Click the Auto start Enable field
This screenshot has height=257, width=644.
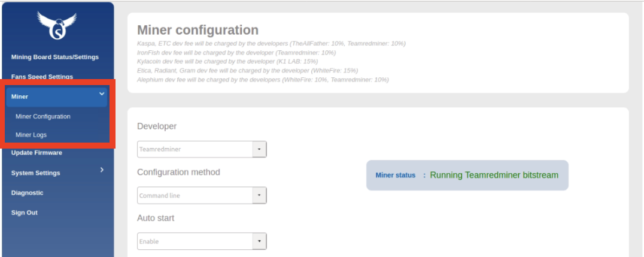coord(195,241)
